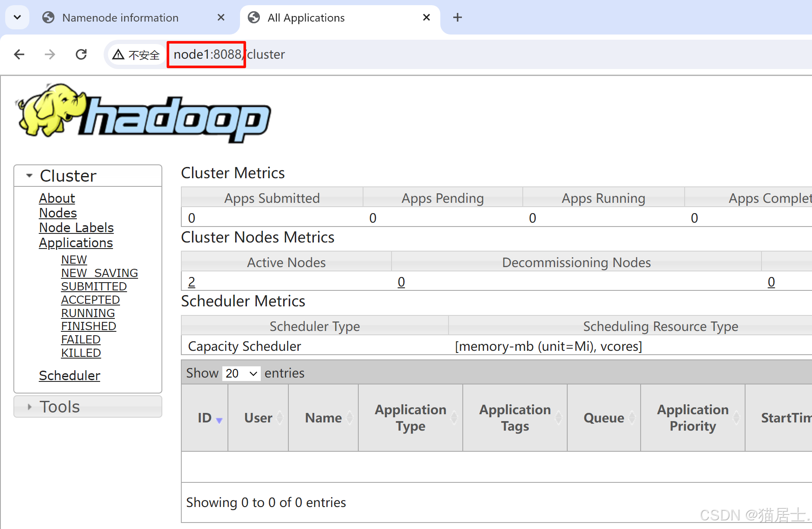812x529 pixels.
Task: Click Scheduler Type column header
Action: tap(315, 326)
